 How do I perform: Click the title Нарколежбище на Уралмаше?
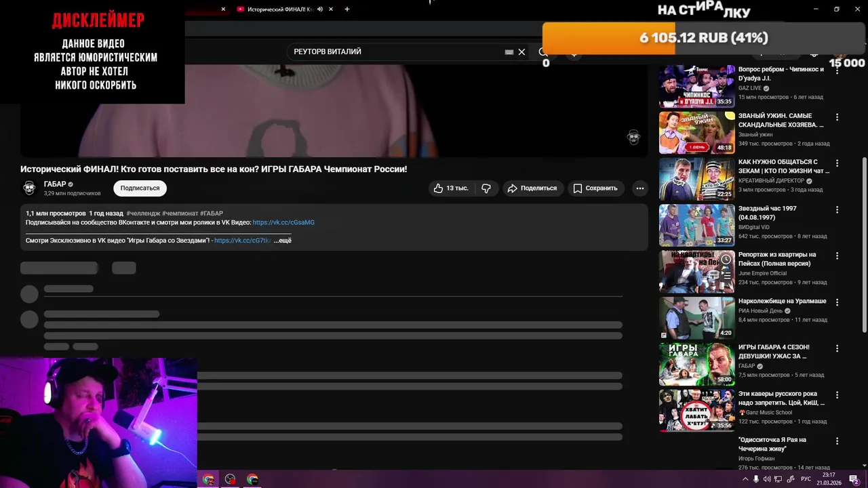[x=782, y=301]
